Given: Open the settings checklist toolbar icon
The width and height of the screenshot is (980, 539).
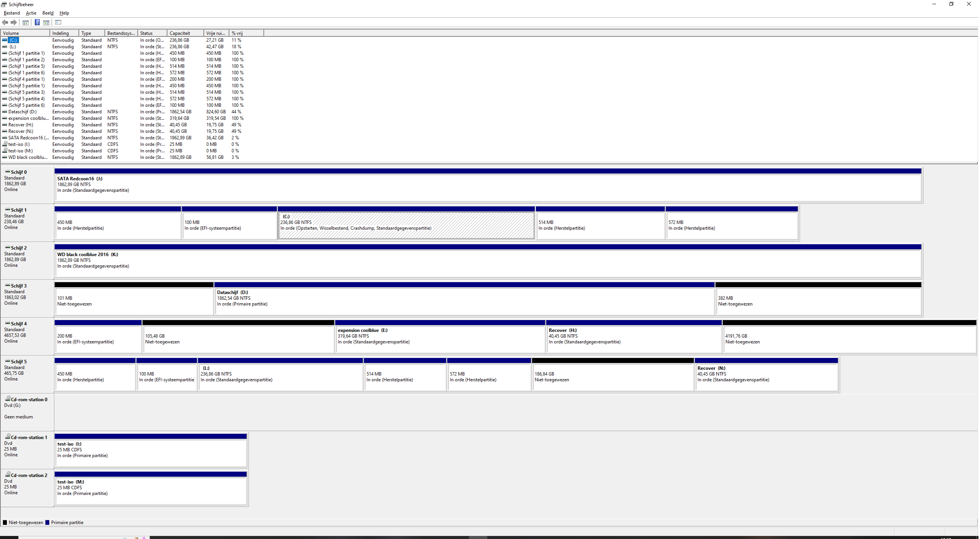Looking at the screenshot, I should (58, 22).
